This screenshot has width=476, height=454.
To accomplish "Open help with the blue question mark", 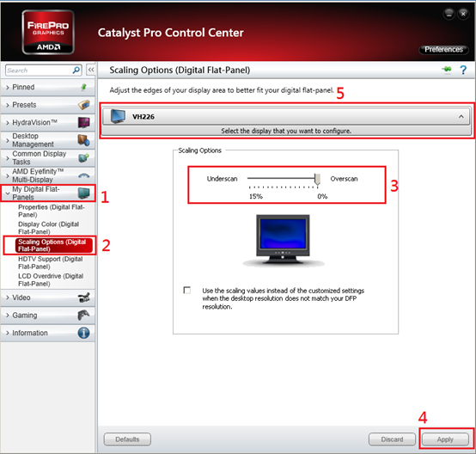I will pos(463,71).
